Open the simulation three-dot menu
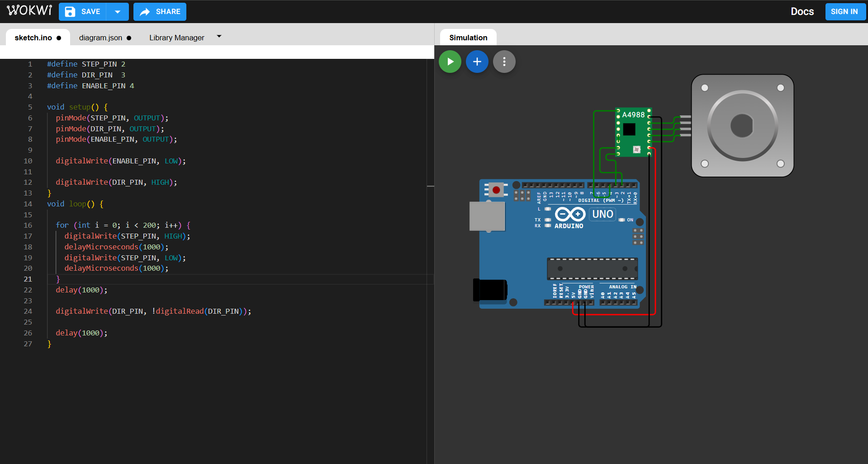Screen dimensions: 868x464 [504, 62]
